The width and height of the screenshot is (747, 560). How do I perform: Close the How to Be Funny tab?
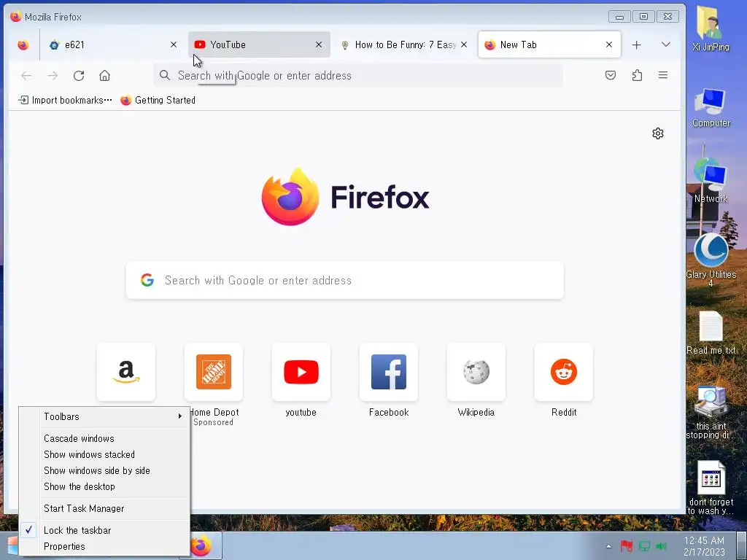point(464,44)
